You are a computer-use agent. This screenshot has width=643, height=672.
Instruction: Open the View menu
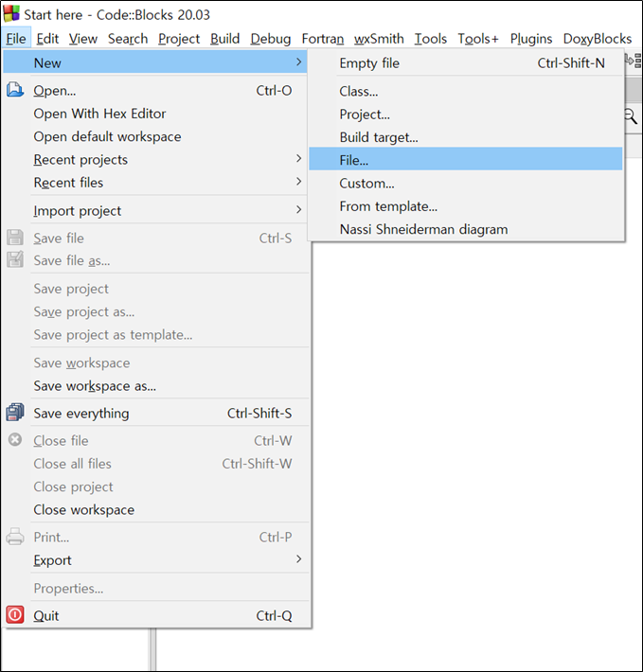pyautogui.click(x=83, y=39)
